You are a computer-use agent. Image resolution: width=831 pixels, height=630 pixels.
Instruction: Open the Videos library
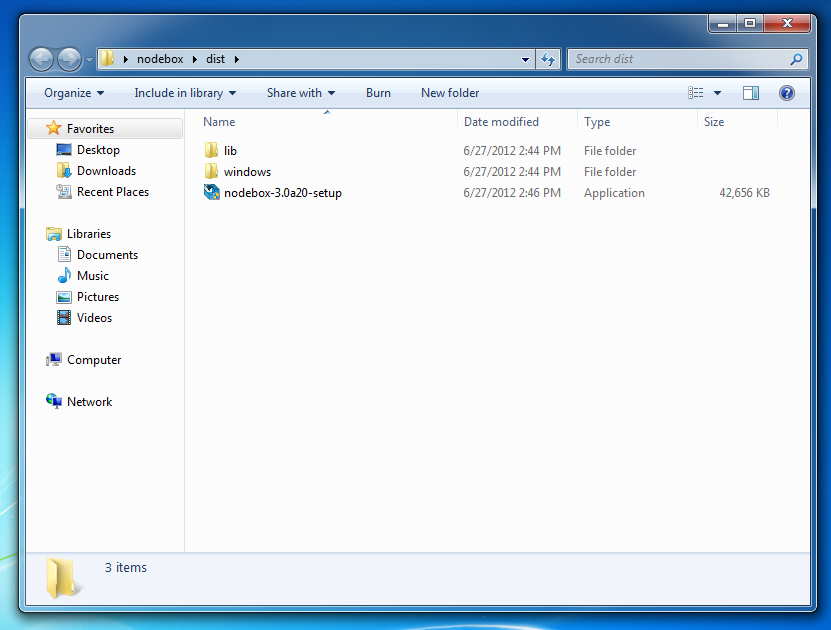94,318
